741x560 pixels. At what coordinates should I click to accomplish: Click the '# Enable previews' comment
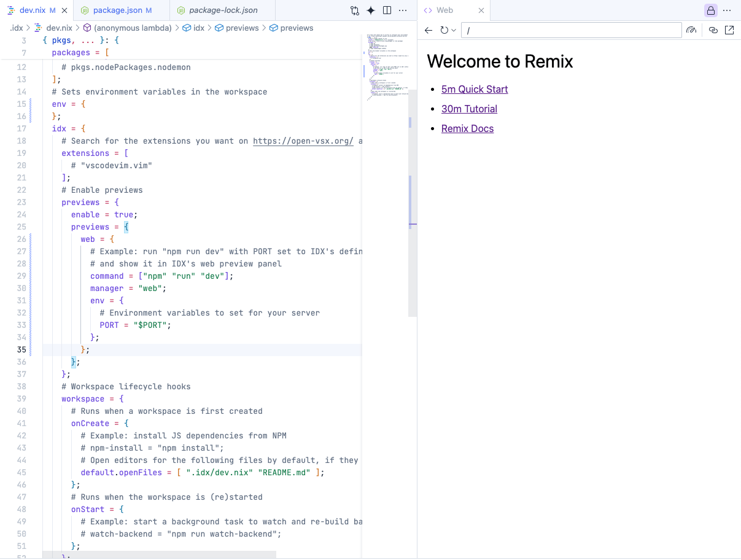102,190
